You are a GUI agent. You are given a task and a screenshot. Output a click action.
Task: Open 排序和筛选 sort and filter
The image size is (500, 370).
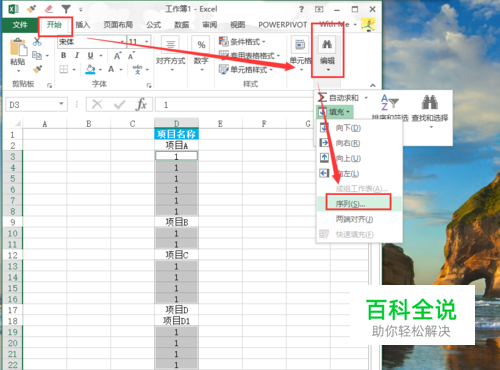click(x=390, y=107)
